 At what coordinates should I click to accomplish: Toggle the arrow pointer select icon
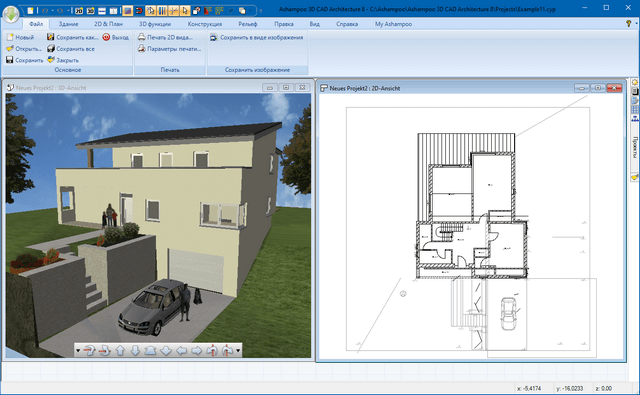pos(185,11)
